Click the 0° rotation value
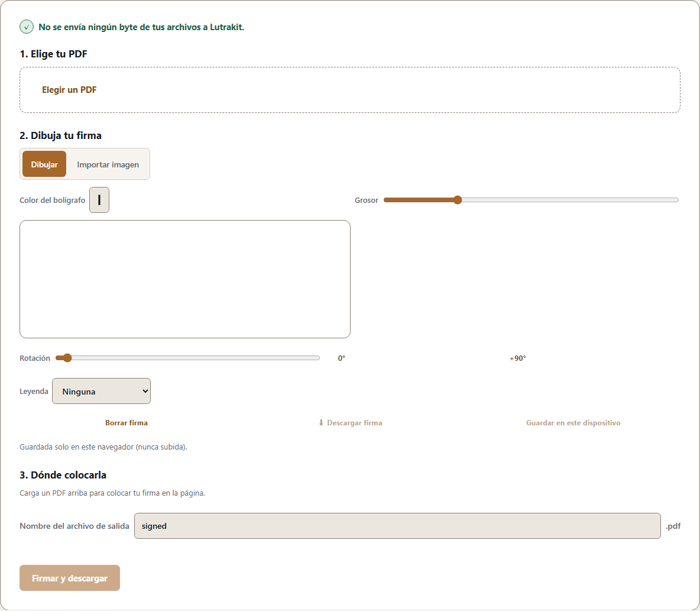 (342, 358)
